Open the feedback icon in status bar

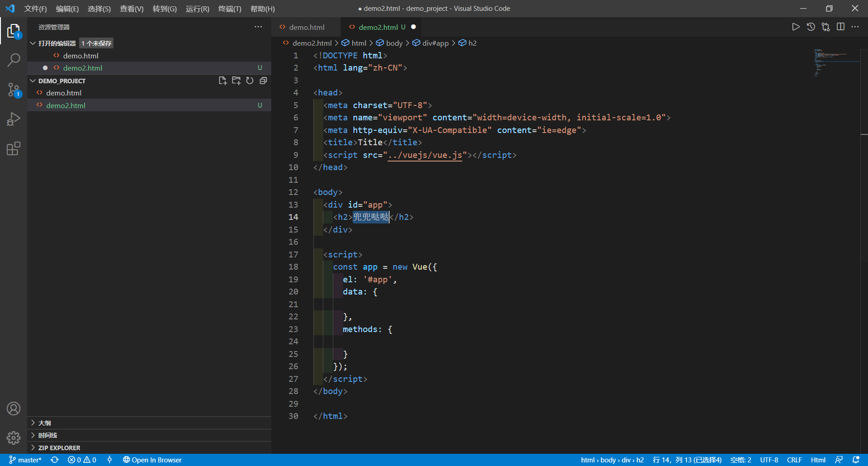coord(839,460)
